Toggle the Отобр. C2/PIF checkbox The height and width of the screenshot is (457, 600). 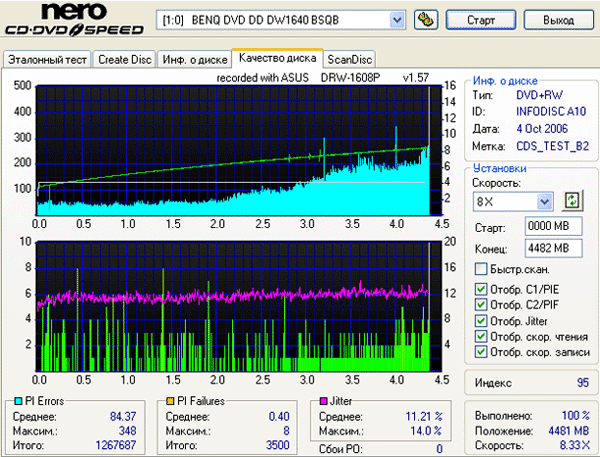(482, 305)
